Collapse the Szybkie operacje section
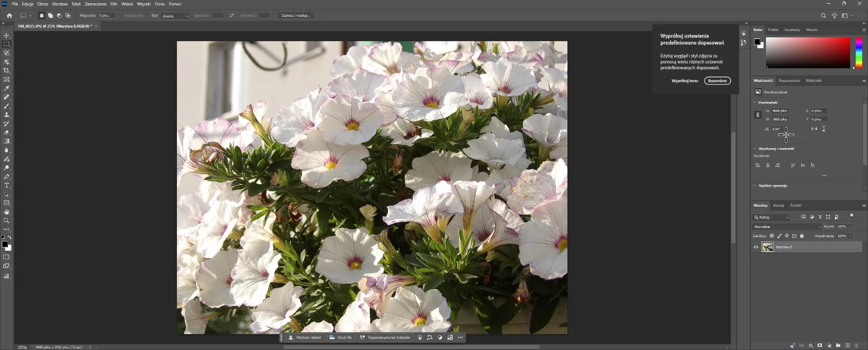The image size is (868, 350). pos(754,186)
